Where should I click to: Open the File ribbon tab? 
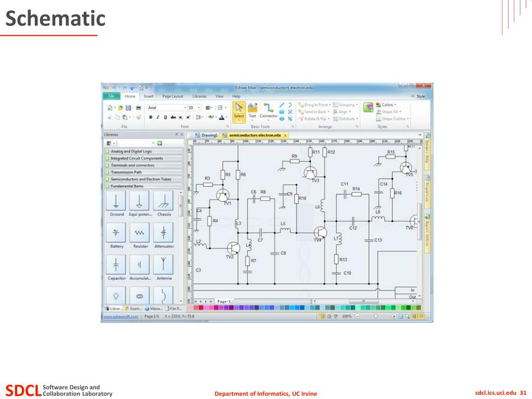point(111,96)
